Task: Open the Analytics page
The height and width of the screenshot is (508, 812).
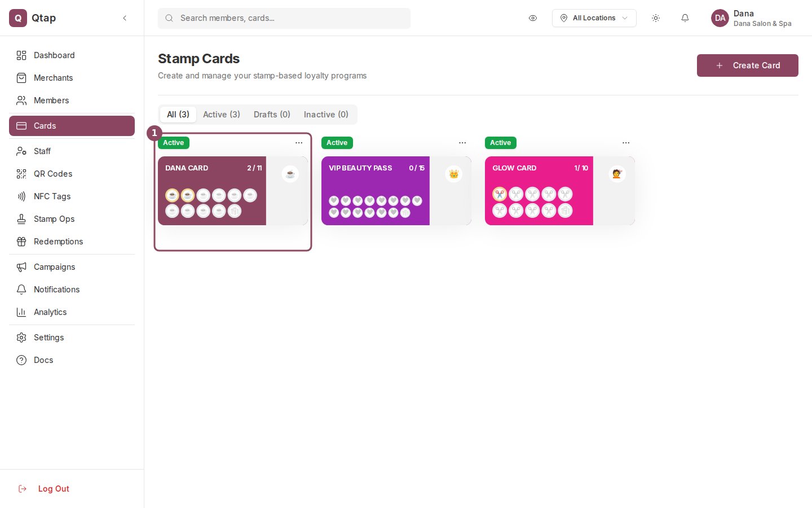Action: pos(72,312)
